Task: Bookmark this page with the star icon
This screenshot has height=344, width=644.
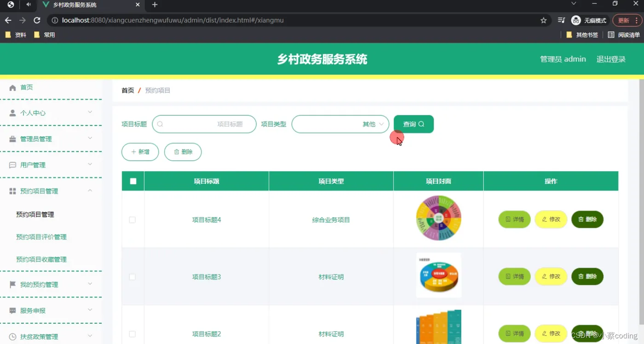Action: (543, 20)
